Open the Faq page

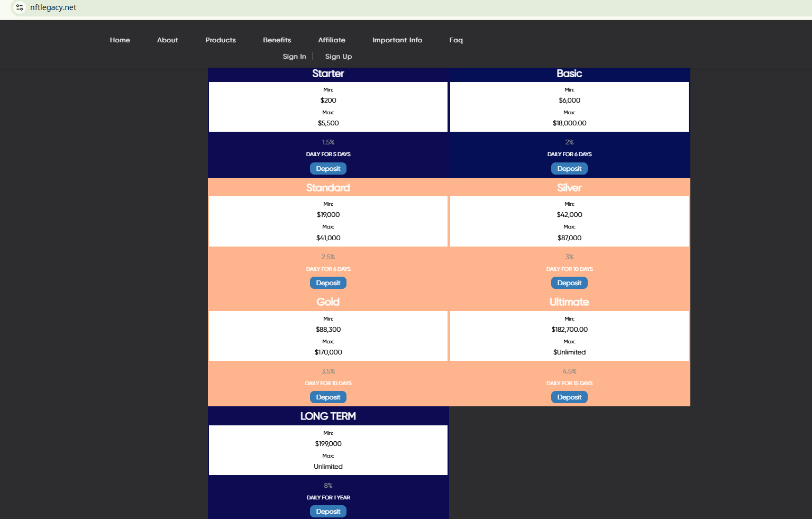click(x=456, y=40)
